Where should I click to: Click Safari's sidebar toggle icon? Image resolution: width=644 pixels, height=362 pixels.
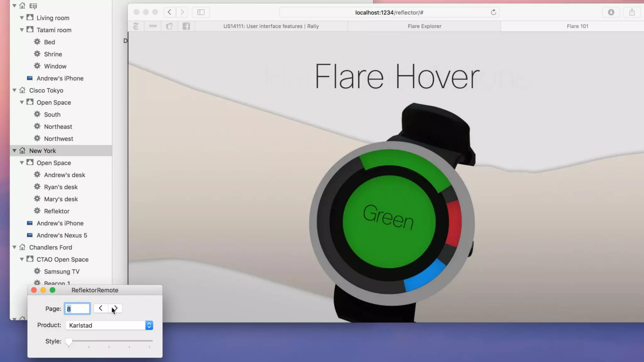pos(201,12)
